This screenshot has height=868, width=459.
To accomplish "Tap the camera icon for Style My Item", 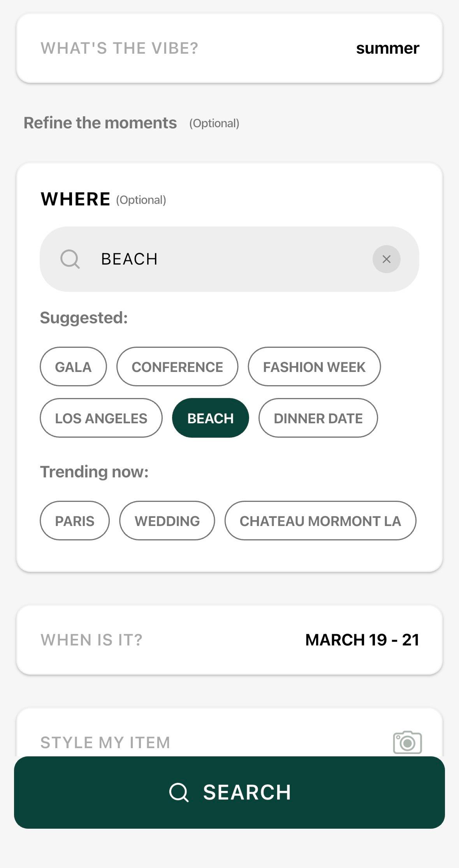I will pos(407,742).
